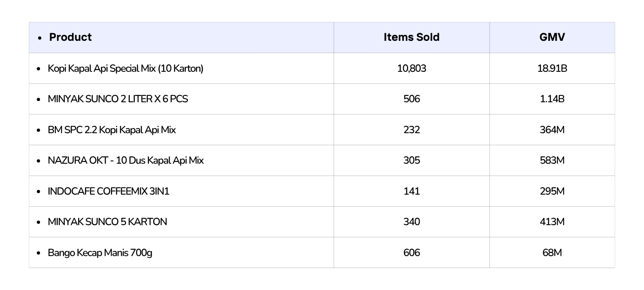Open BM SPC 2.2 Kopi Kapal Api Mix
This screenshot has width=644, height=290.
click(x=112, y=130)
